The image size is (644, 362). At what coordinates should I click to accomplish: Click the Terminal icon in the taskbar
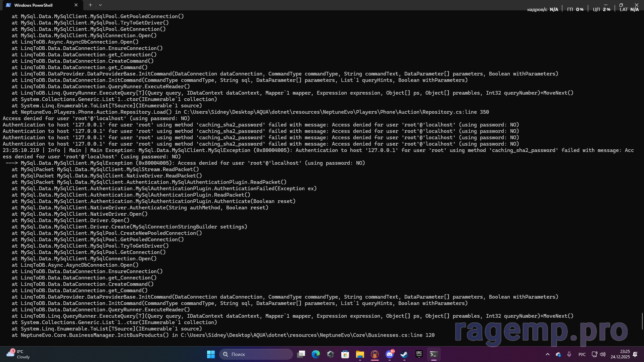434,354
